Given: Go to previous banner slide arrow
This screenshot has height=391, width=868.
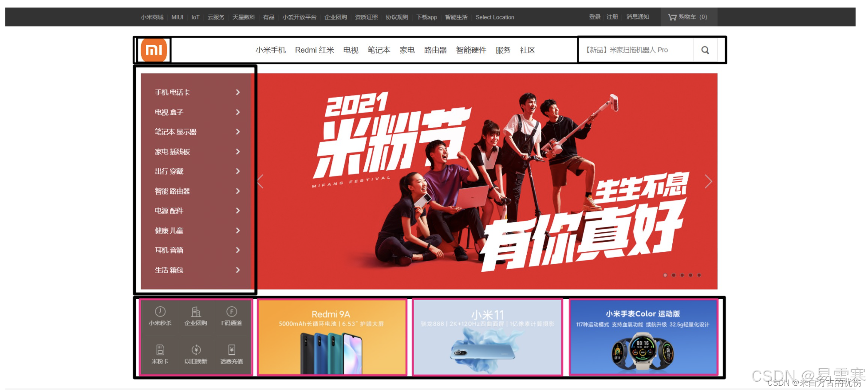Looking at the screenshot, I should click(x=261, y=181).
